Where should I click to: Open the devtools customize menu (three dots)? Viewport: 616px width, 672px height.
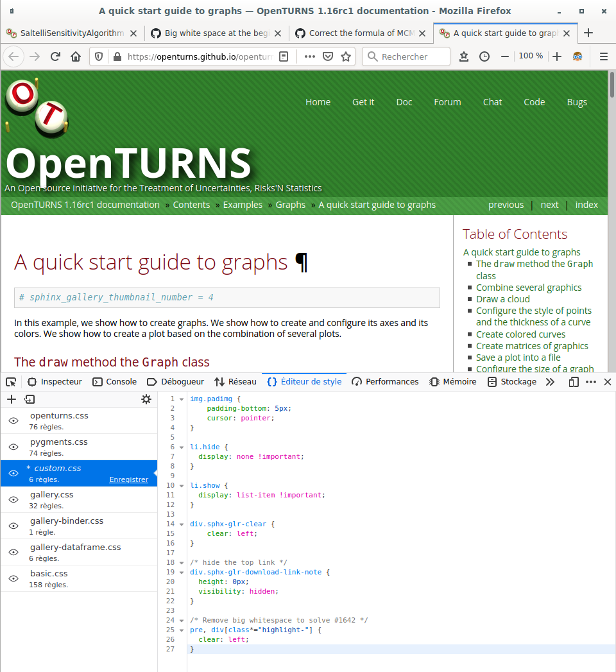[x=590, y=381]
